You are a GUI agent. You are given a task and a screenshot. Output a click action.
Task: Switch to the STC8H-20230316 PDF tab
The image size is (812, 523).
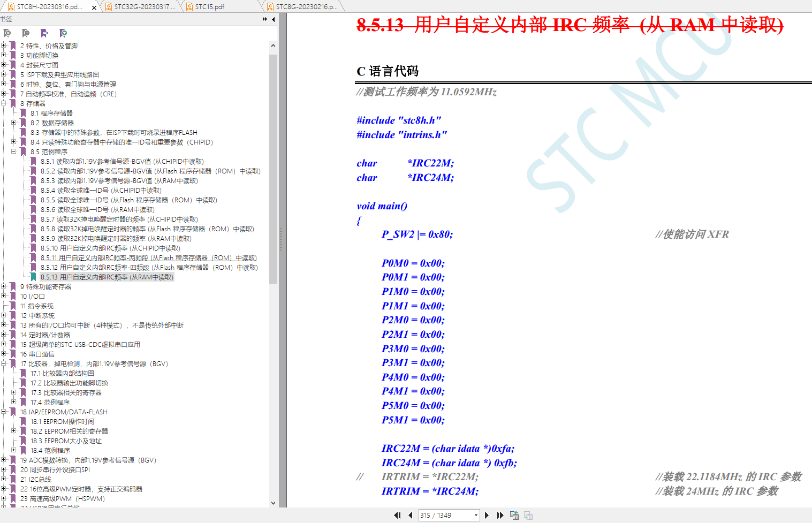tap(50, 7)
